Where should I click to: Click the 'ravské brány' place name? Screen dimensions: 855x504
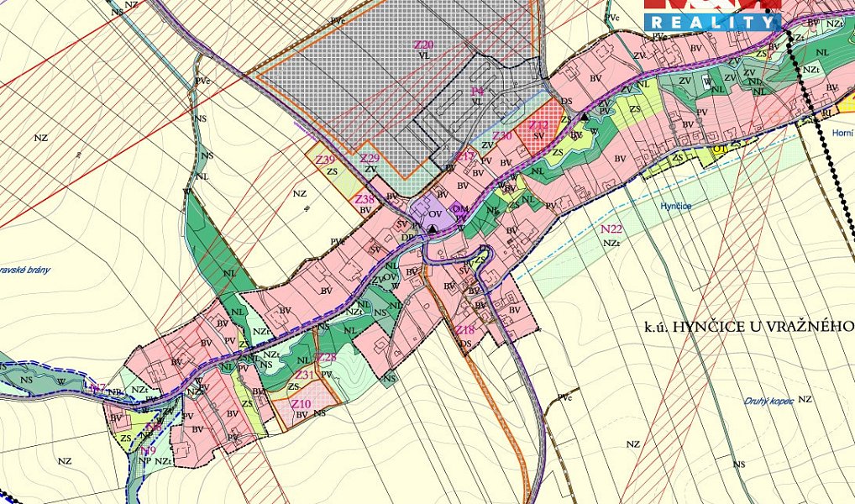pyautogui.click(x=25, y=270)
